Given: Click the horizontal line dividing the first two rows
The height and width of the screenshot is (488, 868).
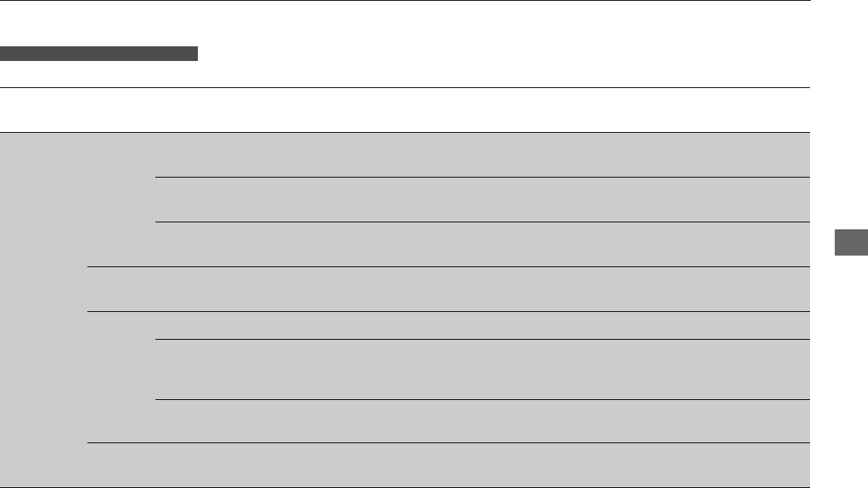Looking at the screenshot, I should 483,177.
